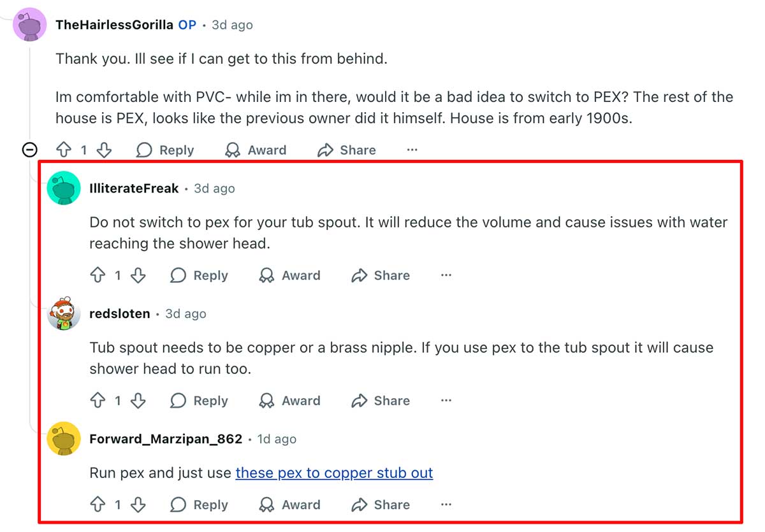Viewport: 765px width, 532px height.
Task: Open more options for Forward_Marzipan_862's comment
Action: [445, 505]
